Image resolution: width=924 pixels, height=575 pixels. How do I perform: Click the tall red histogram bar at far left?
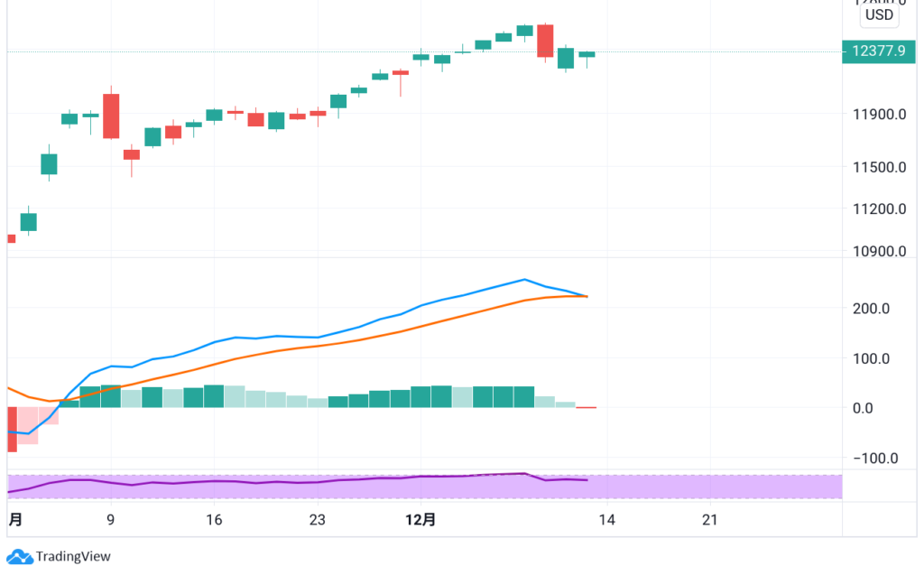click(x=12, y=429)
